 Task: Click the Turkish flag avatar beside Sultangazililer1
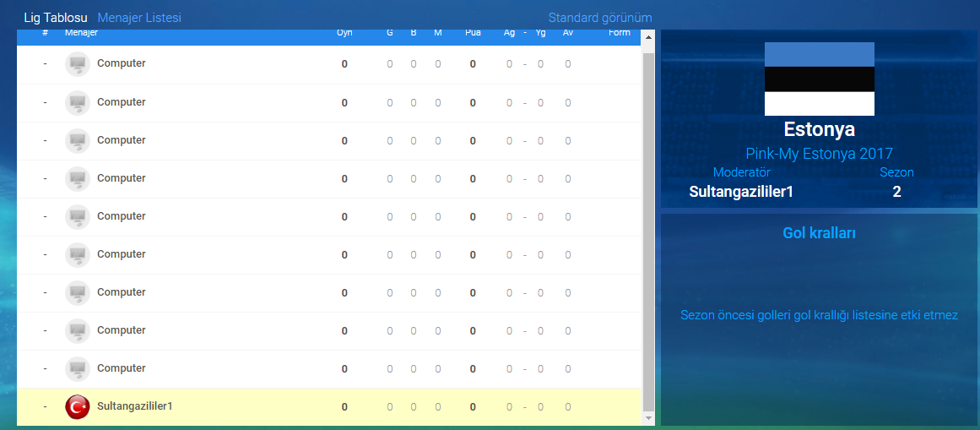pos(78,406)
